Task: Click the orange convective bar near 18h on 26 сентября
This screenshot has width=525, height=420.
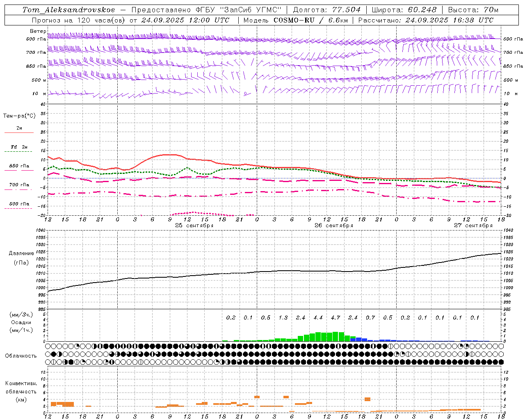Action: pos(367,399)
